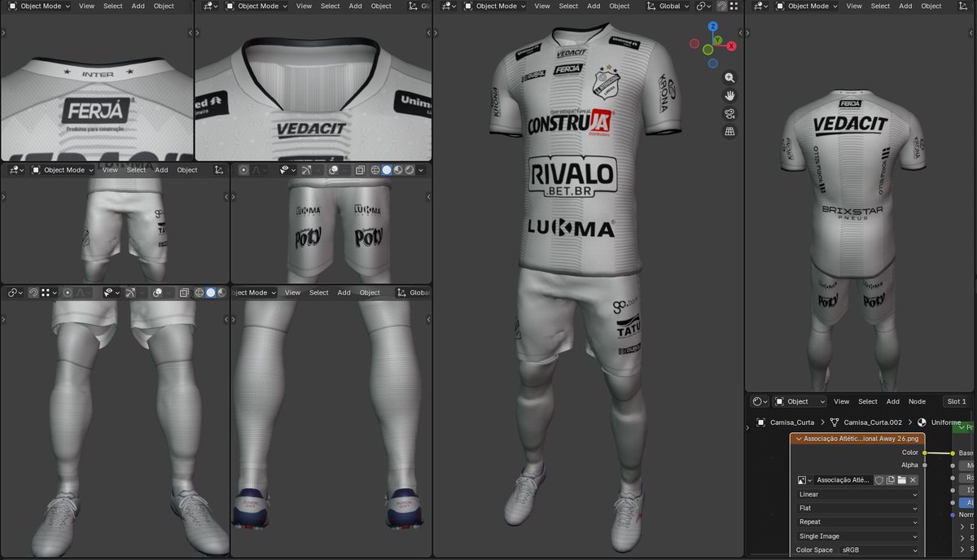Image resolution: width=977 pixels, height=560 pixels.
Task: Select material preview shading in socks front viewport
Action: tap(222, 292)
